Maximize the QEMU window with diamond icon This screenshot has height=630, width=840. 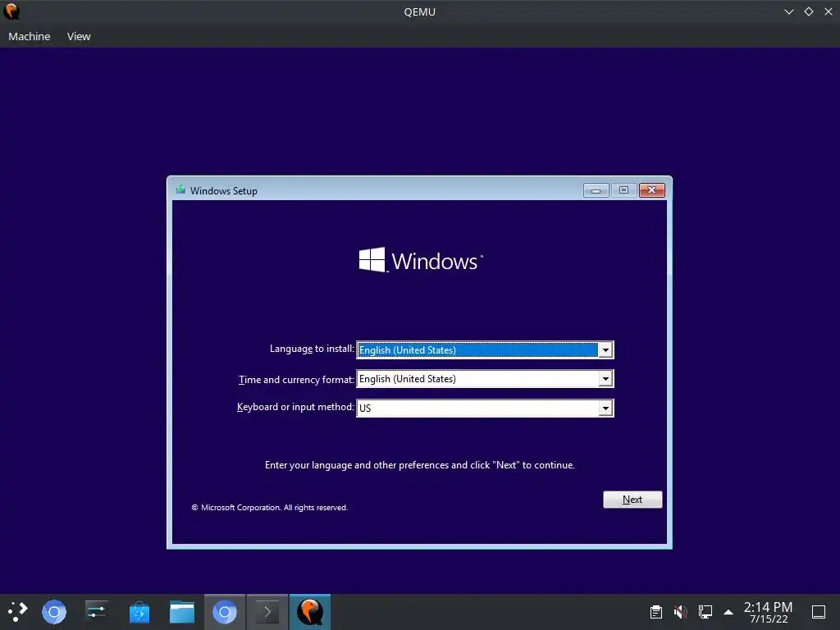point(809,11)
